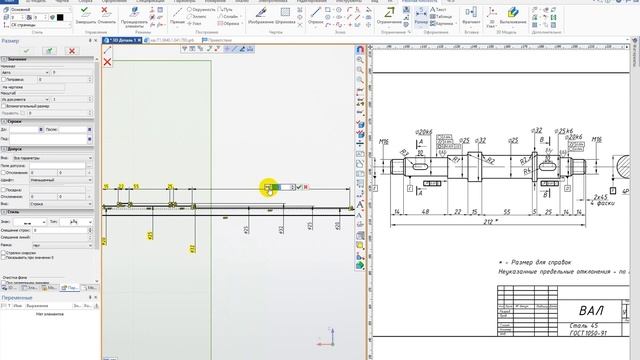Viewport: 640px width, 360px height.
Task: Toggle the magnet snapping icon on view toolbar
Action: coord(360,49)
